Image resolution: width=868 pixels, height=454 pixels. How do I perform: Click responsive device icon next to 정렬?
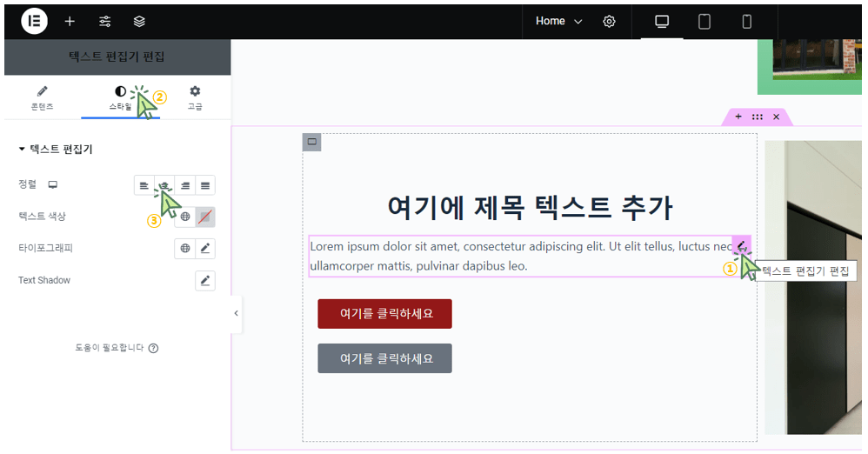pos(52,184)
